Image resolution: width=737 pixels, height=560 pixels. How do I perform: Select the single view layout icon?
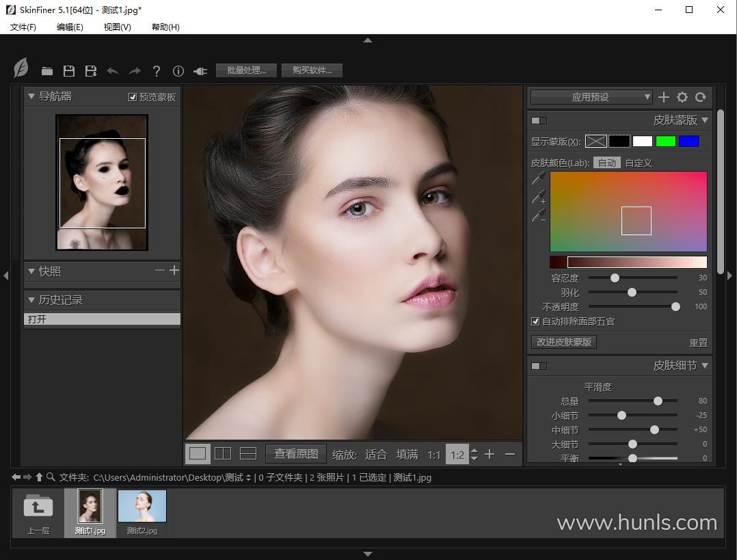coord(198,453)
